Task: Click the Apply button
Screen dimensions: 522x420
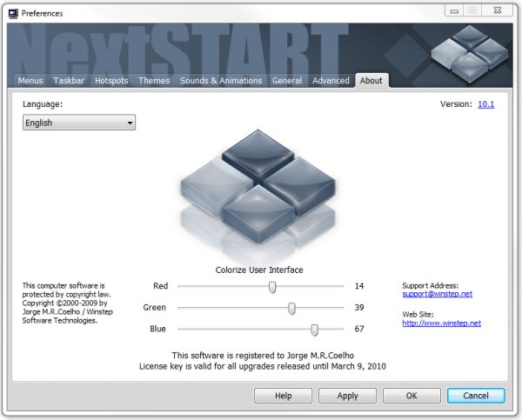Action: point(347,395)
